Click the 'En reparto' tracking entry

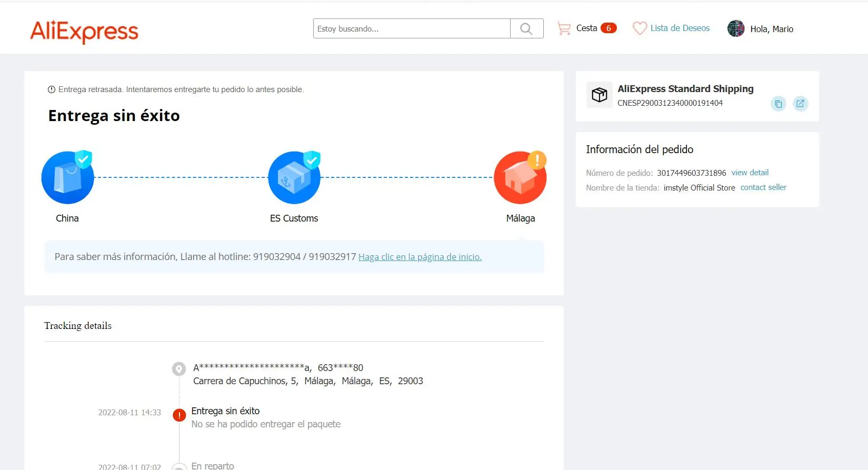pyautogui.click(x=213, y=466)
